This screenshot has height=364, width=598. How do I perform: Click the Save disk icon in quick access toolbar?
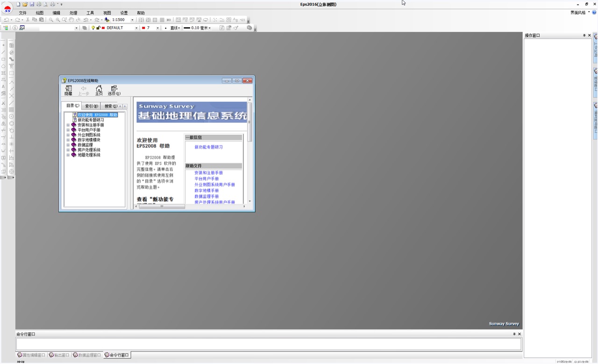click(32, 4)
